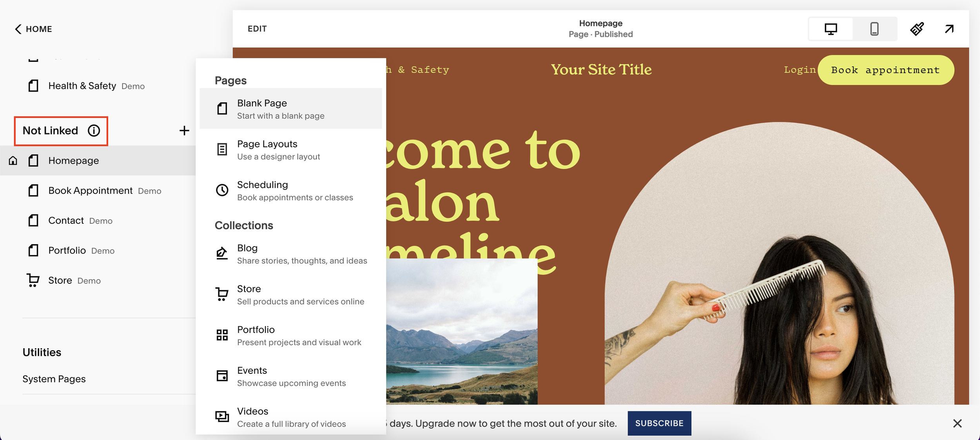
Task: Select the Blank Page option
Action: click(x=290, y=109)
